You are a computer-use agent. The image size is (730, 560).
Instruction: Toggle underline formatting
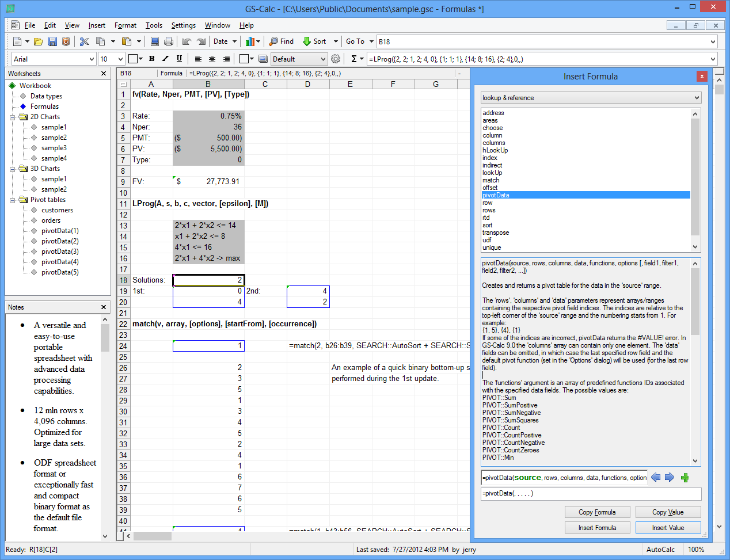pos(180,58)
